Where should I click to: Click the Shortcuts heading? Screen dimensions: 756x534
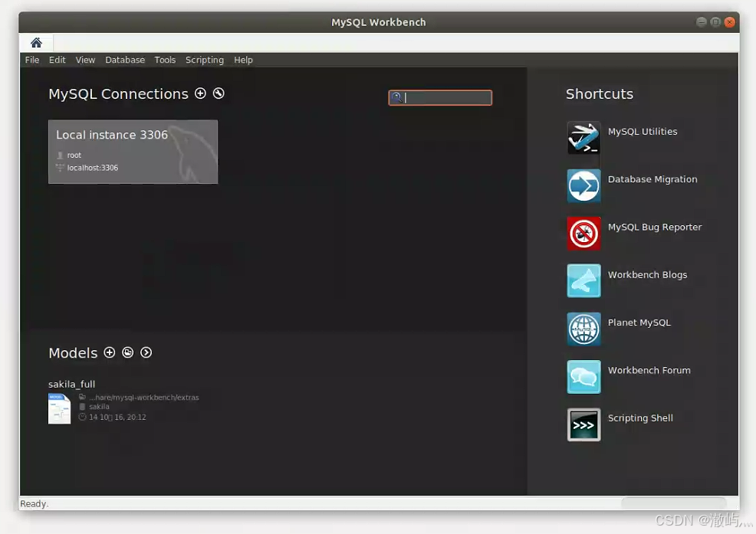pyautogui.click(x=600, y=94)
